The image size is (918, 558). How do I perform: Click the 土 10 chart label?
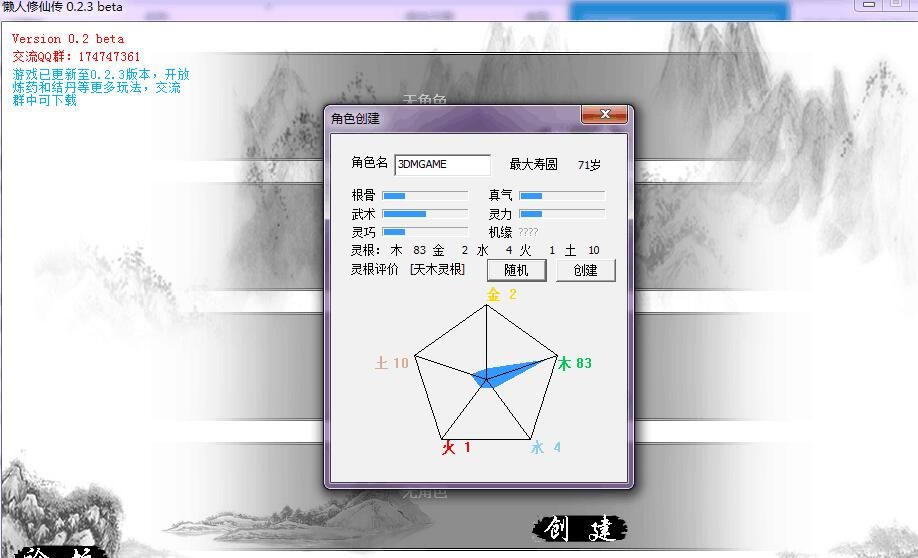pyautogui.click(x=392, y=363)
